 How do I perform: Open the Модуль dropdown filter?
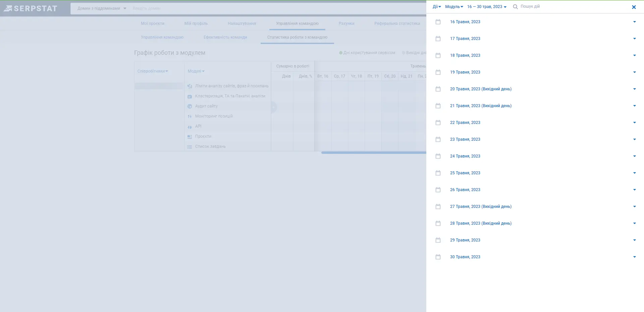(x=454, y=7)
